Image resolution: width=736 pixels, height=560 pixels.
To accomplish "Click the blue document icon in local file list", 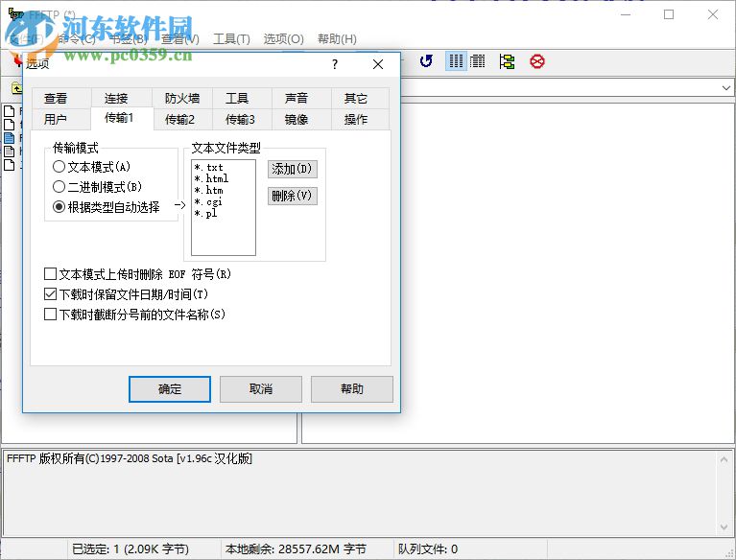I will [9, 138].
